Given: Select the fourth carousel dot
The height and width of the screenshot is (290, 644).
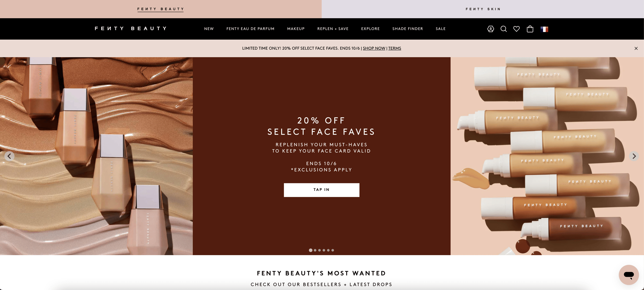Looking at the screenshot, I should pyautogui.click(x=324, y=250).
